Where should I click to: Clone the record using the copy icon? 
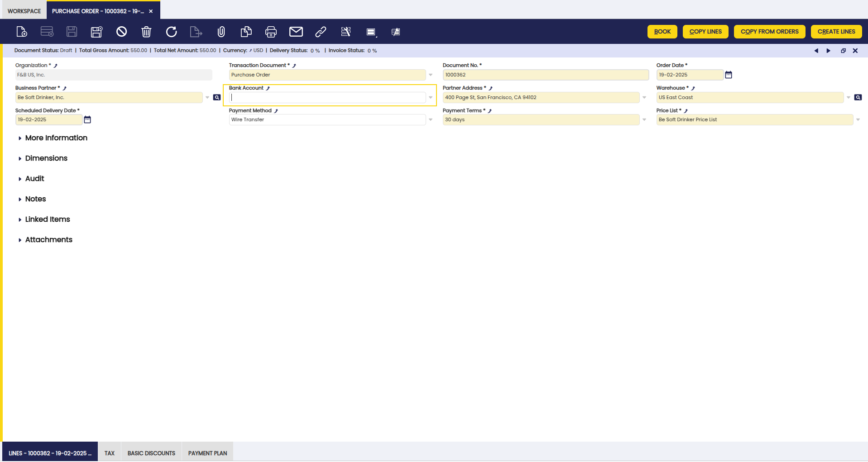246,32
